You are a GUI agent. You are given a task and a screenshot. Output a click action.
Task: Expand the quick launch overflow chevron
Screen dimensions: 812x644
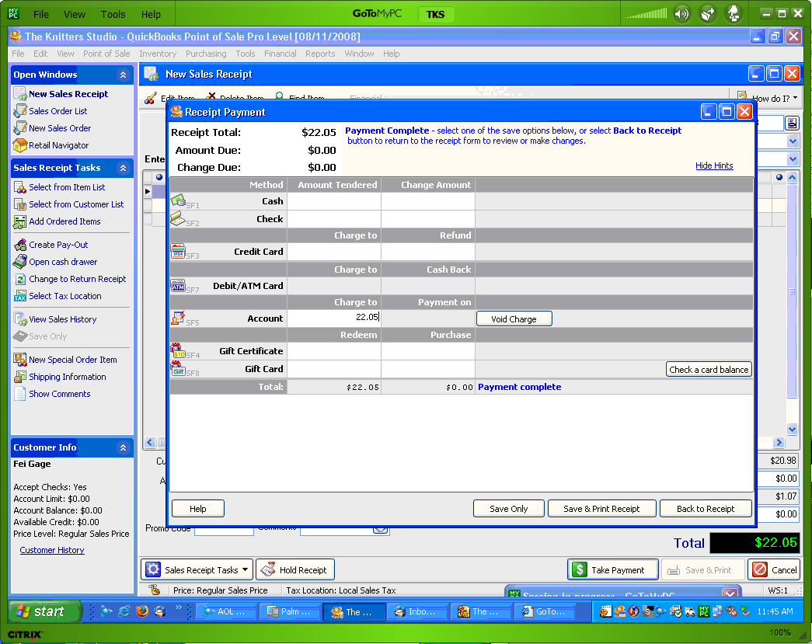pyautogui.click(x=178, y=607)
